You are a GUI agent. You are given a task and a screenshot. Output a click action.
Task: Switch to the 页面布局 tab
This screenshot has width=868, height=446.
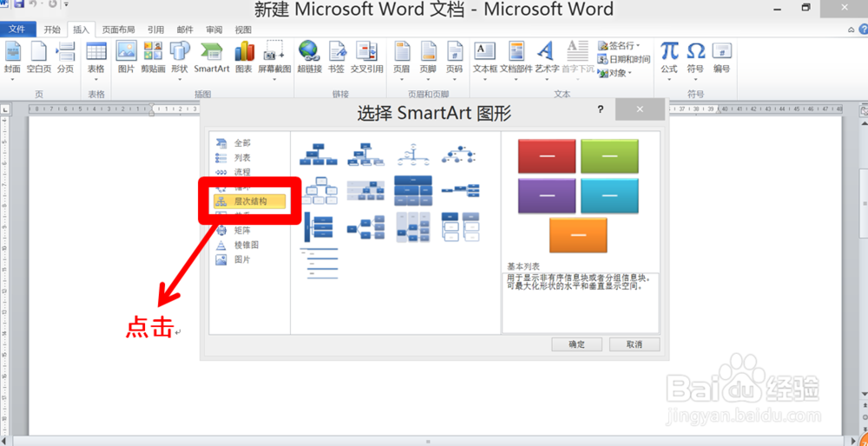click(x=118, y=30)
